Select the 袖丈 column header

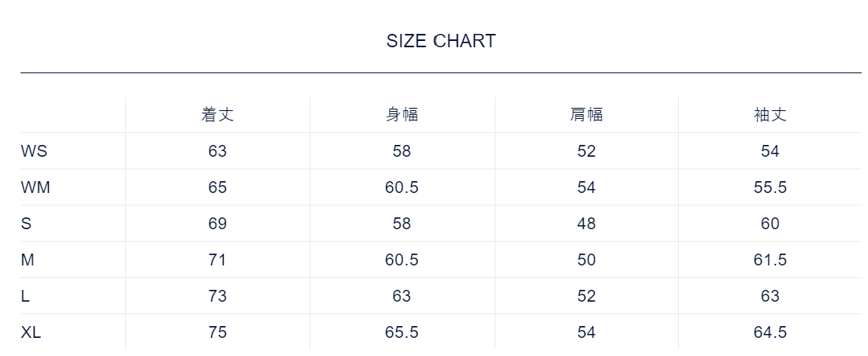[770, 115]
